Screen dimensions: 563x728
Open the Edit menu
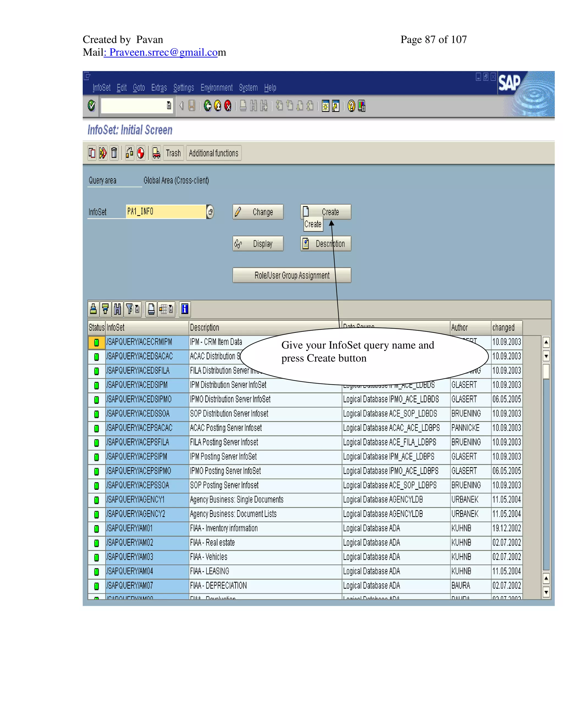(122, 88)
